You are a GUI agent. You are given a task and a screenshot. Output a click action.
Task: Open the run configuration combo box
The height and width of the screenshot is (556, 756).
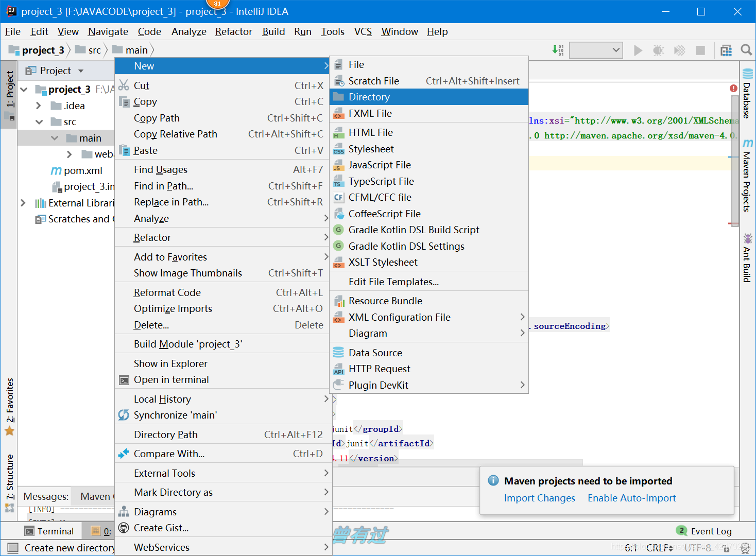pyautogui.click(x=596, y=50)
